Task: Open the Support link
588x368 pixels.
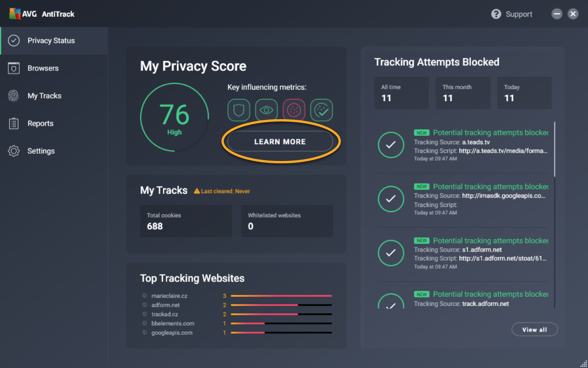Action: pos(519,14)
